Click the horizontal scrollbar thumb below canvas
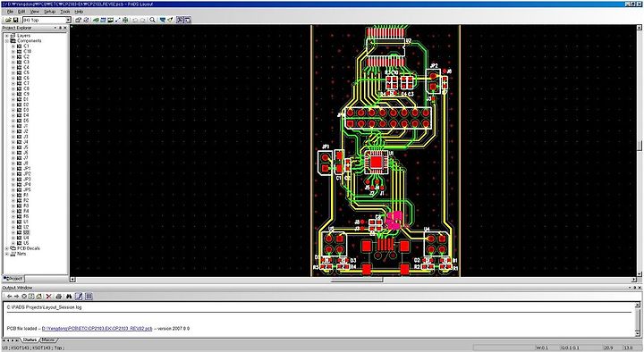 point(357,280)
